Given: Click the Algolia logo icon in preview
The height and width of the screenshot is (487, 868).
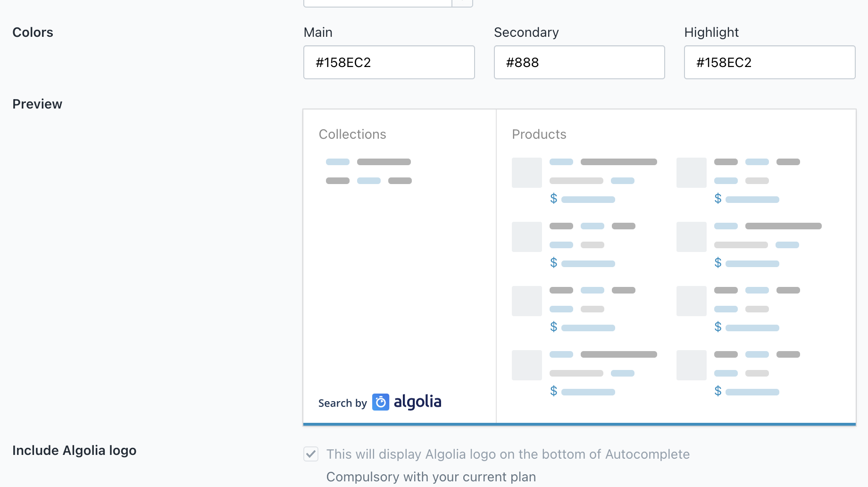Looking at the screenshot, I should point(380,402).
